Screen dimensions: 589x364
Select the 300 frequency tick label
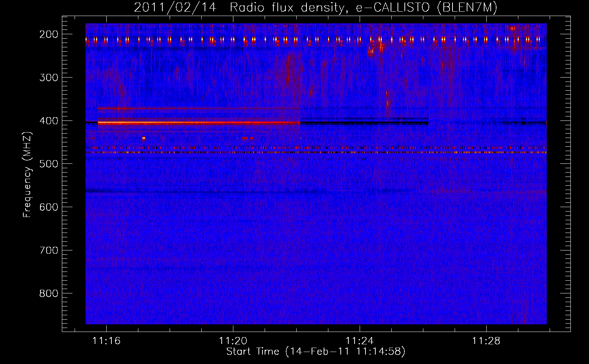[49, 78]
